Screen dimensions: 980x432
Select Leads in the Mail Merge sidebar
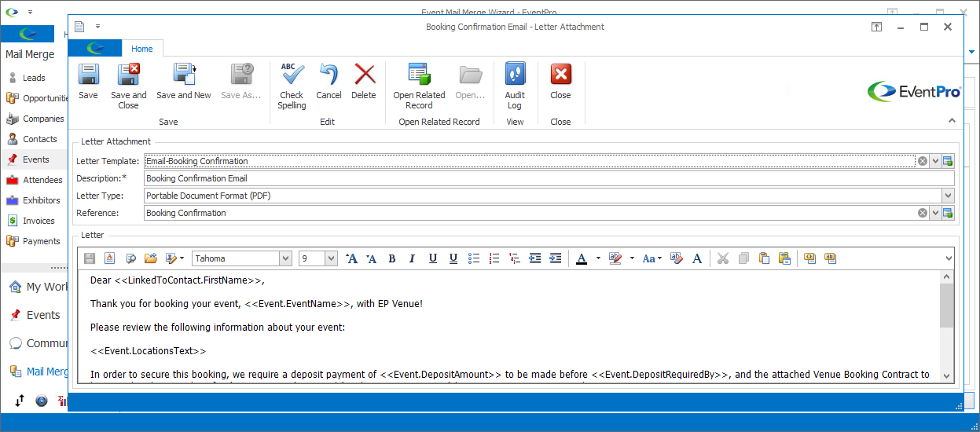(34, 78)
